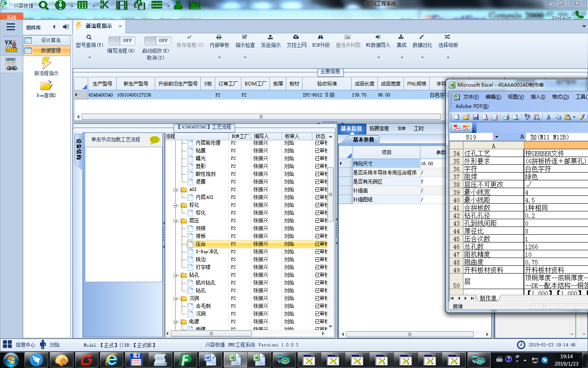Viewport: 588px width, 368px height.
Task: Click 型号查询(F) search icon
Action: (x=89, y=37)
